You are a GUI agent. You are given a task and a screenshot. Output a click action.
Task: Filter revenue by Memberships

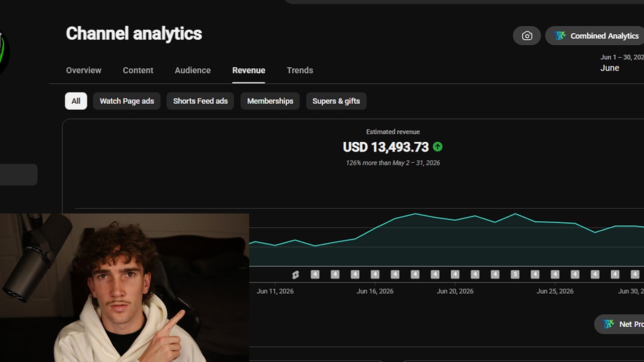(270, 101)
